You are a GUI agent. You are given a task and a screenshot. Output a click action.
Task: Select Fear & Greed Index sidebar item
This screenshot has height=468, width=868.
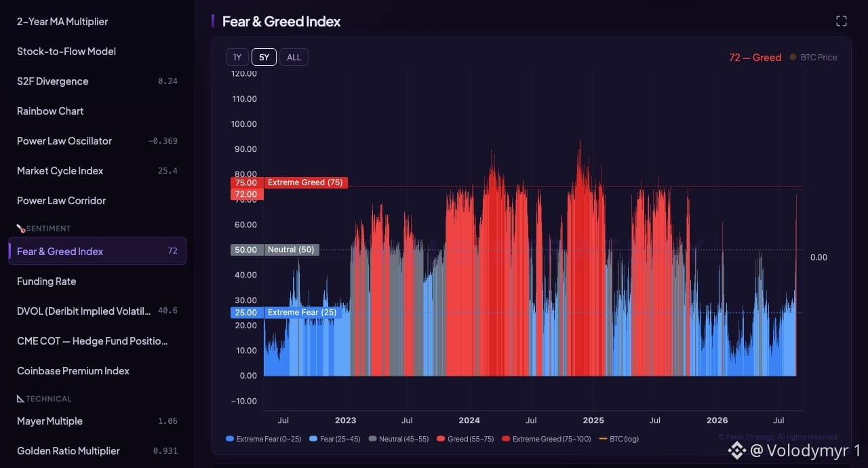pyautogui.click(x=97, y=251)
